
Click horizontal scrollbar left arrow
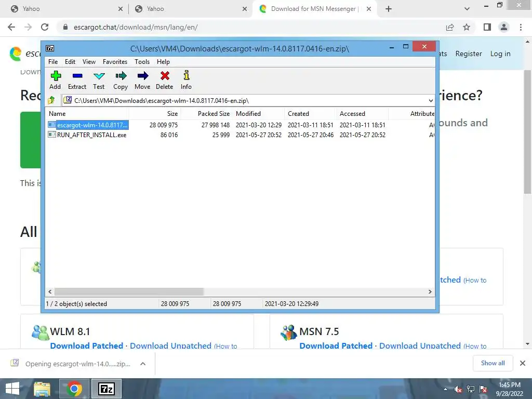coord(50,291)
